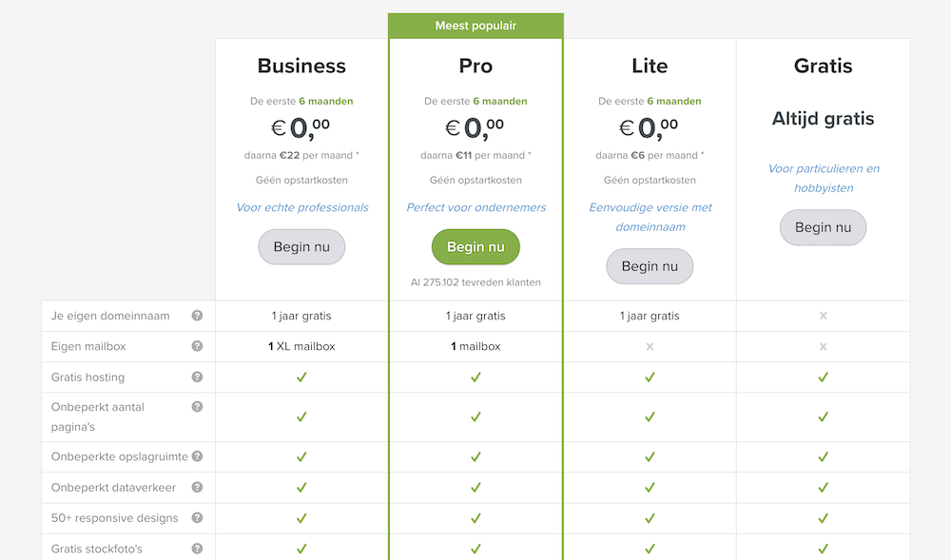The height and width of the screenshot is (560, 951).
Task: Click the 'Meest populair' banner
Action: [x=475, y=26]
